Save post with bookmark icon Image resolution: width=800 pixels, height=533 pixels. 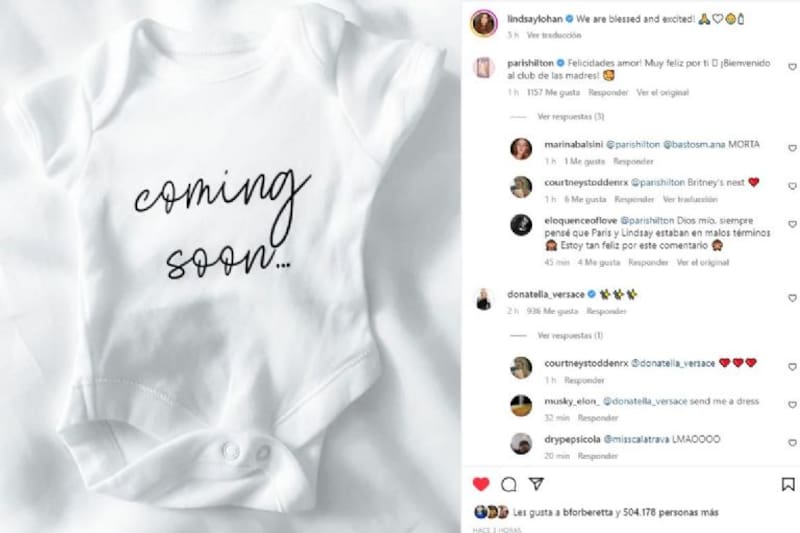click(x=788, y=484)
